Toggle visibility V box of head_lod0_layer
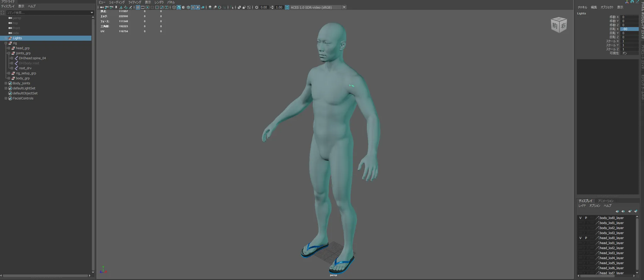This screenshot has height=280, width=644. [x=580, y=238]
